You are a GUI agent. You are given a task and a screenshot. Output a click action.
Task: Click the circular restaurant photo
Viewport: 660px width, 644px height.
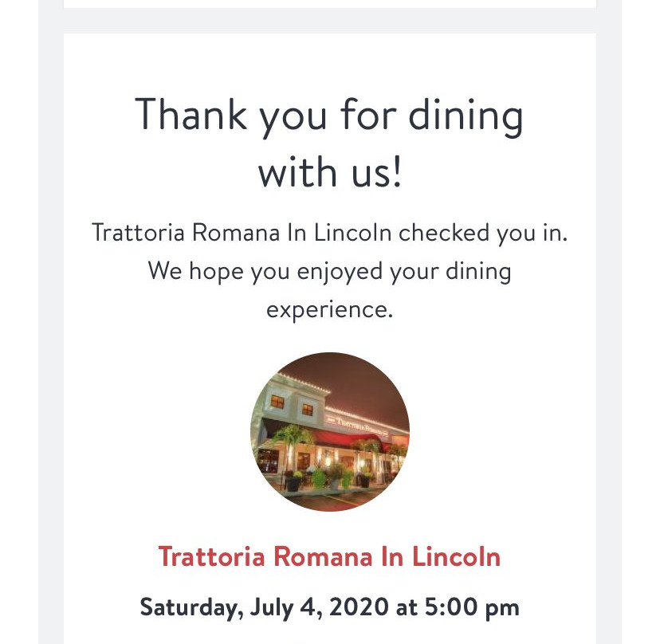tap(330, 431)
